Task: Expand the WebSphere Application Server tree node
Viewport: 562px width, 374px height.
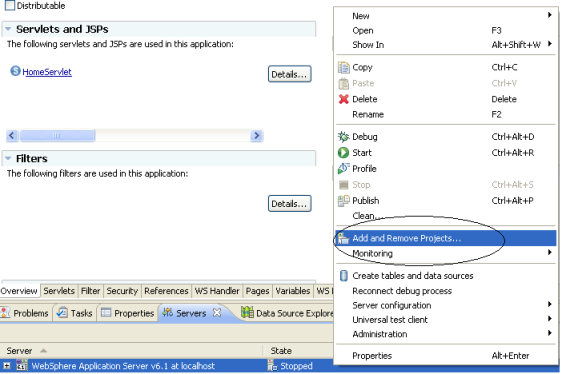Action: 7,366
